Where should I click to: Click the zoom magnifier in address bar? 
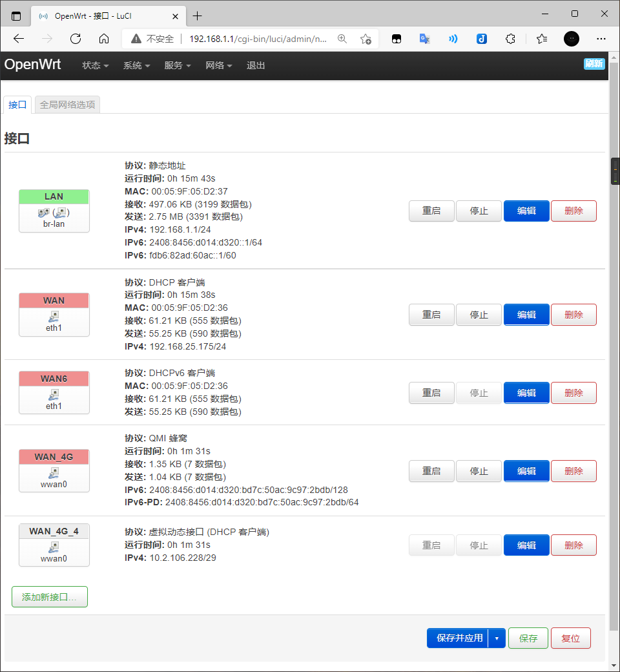coord(342,39)
